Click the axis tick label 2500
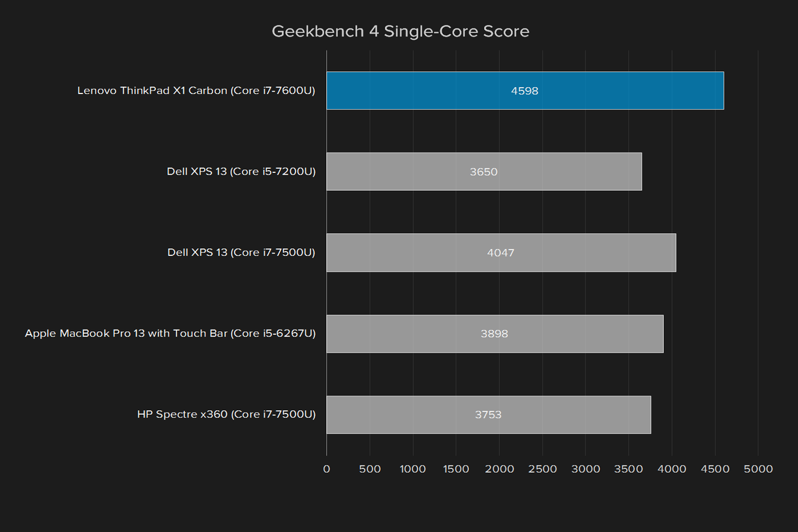The height and width of the screenshot is (532, 798). (x=543, y=469)
